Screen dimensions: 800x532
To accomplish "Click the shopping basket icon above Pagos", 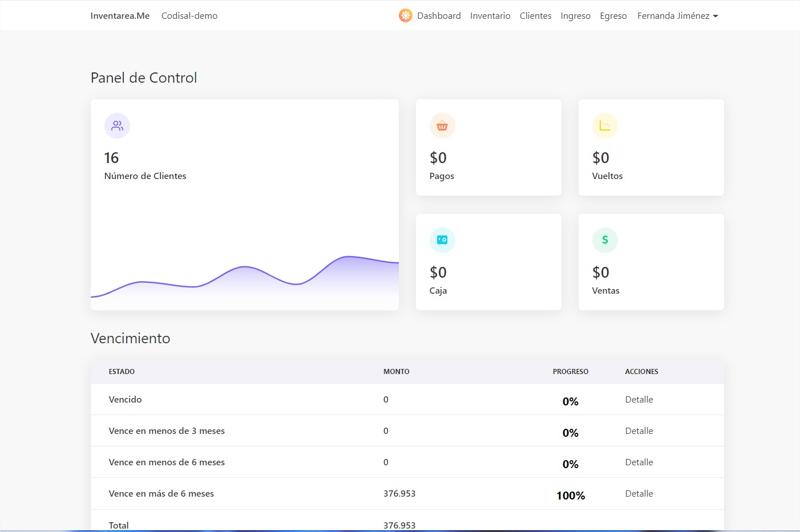I will [442, 125].
